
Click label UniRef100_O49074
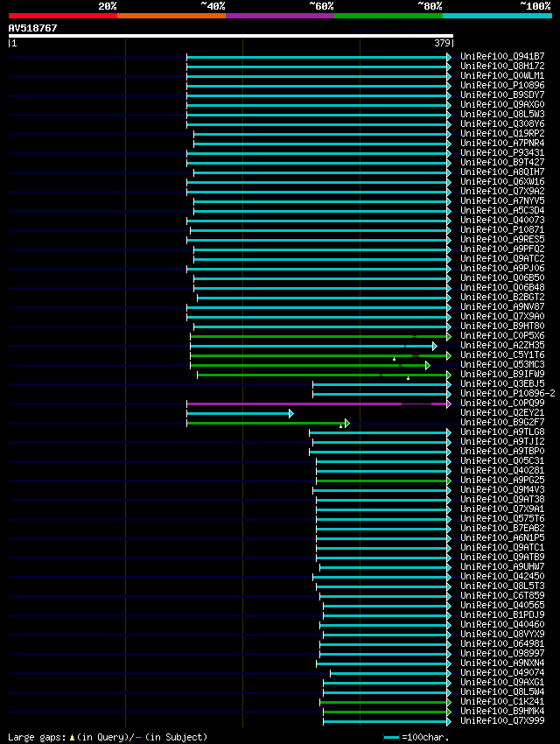pos(502,673)
